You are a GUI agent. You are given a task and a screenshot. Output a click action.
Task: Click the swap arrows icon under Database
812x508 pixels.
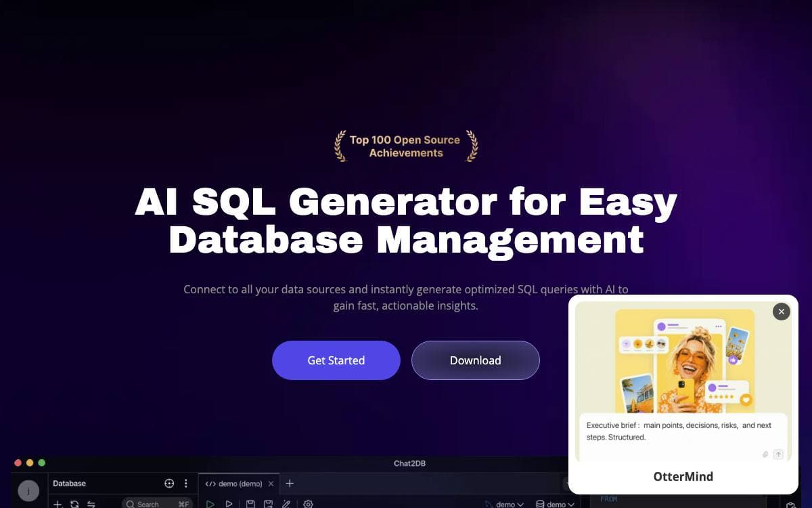[x=91, y=504]
